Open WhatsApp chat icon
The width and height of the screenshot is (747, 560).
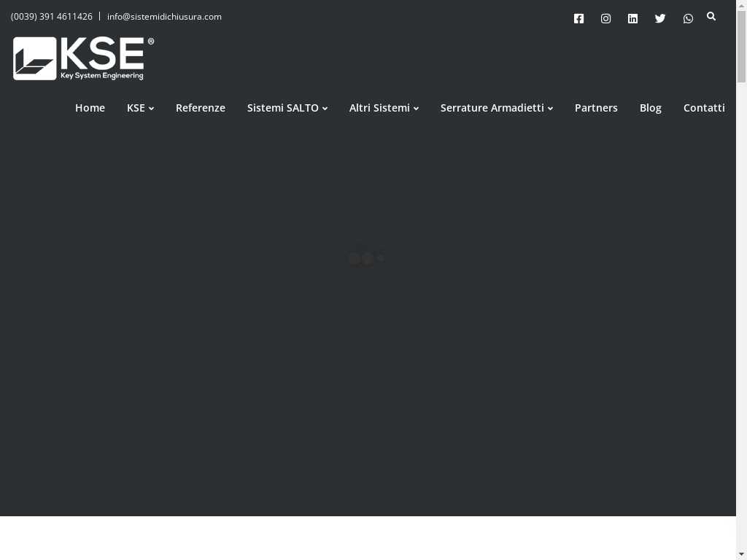click(x=688, y=19)
